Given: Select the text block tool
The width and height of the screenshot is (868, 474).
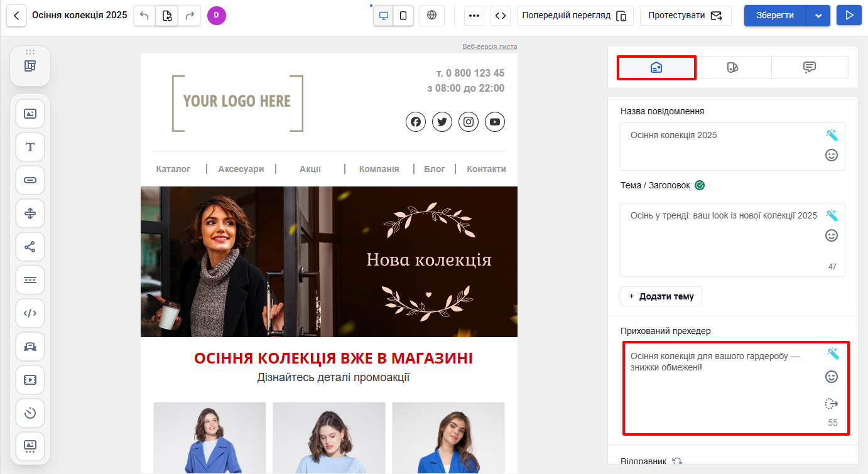Looking at the screenshot, I should (30, 147).
